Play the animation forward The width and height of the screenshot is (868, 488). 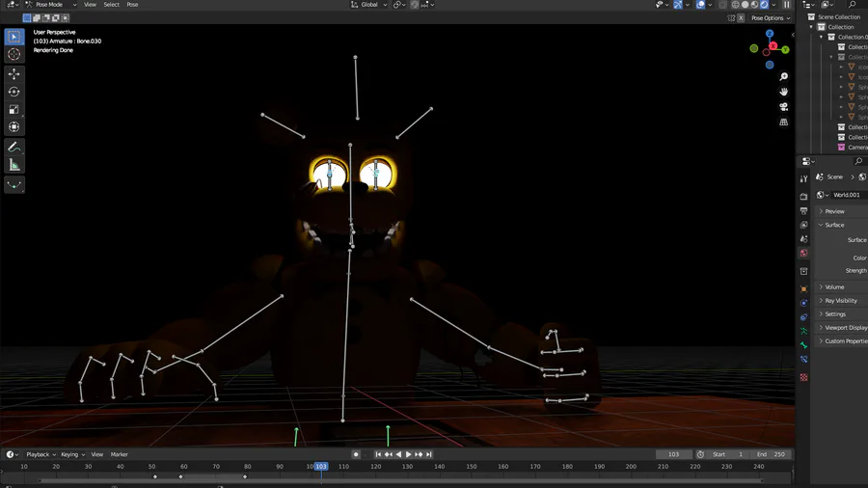tap(409, 454)
